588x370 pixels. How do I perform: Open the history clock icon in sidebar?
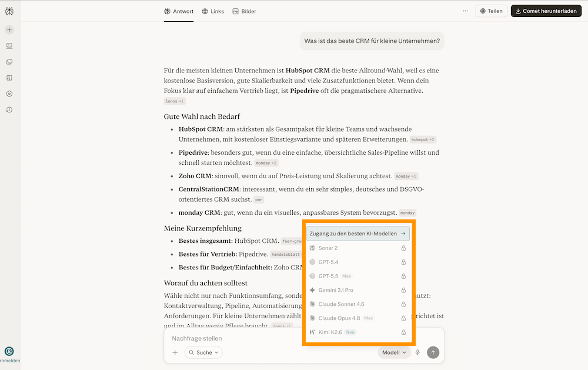click(x=9, y=109)
